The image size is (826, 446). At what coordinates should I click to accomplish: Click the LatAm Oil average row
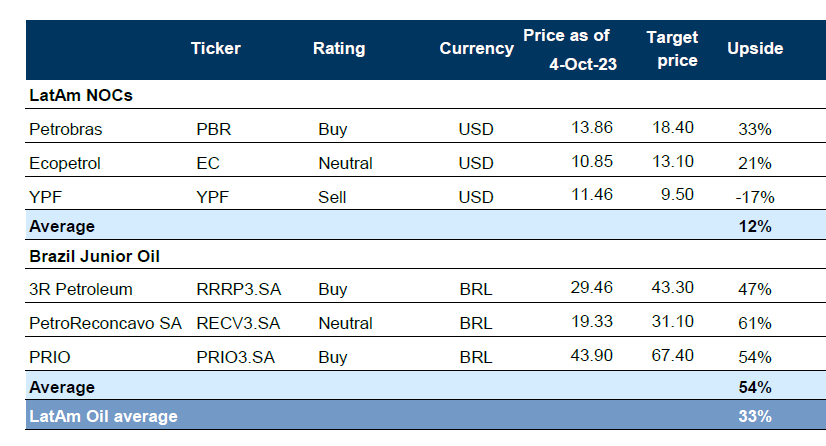click(104, 416)
